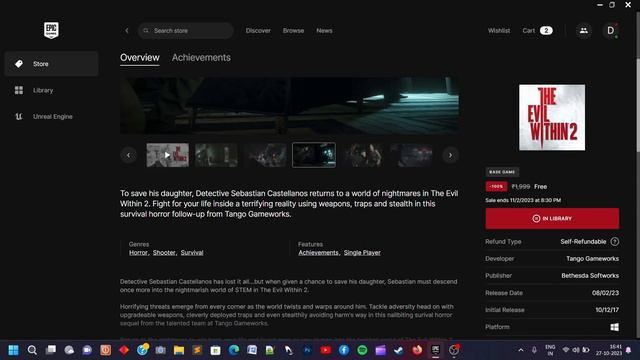Screen dimensions: 640x360
Task: Select the second screenshot thumbnail
Action: [216, 155]
